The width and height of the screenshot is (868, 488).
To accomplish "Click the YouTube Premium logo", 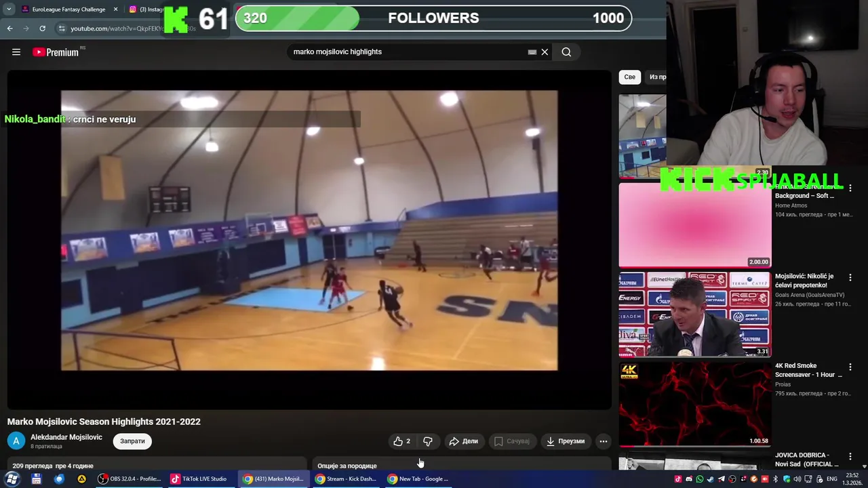I will (56, 52).
